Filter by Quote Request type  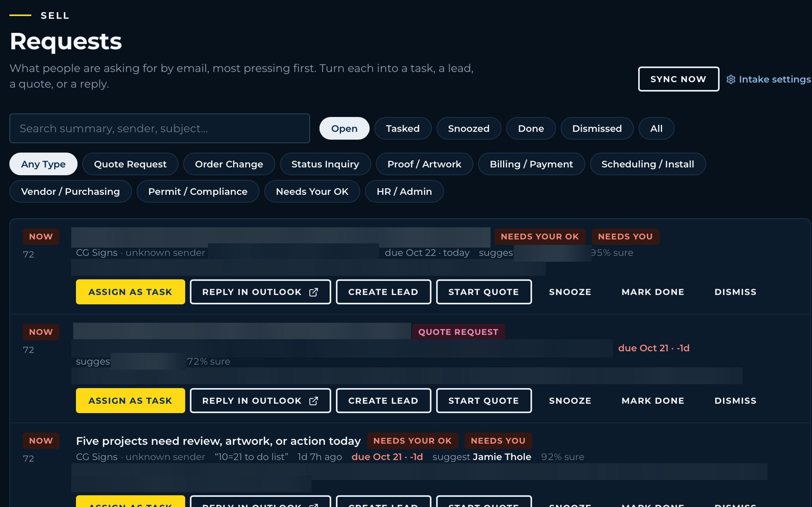click(130, 164)
